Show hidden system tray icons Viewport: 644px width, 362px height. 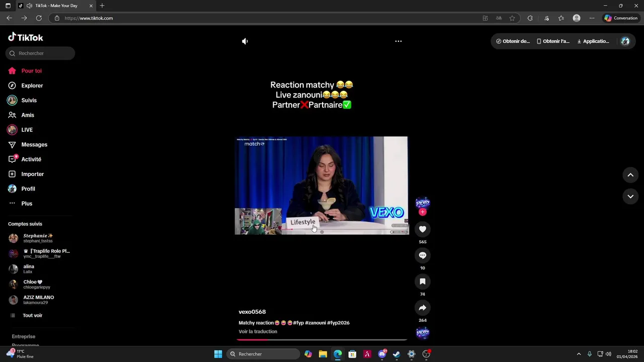(579, 354)
